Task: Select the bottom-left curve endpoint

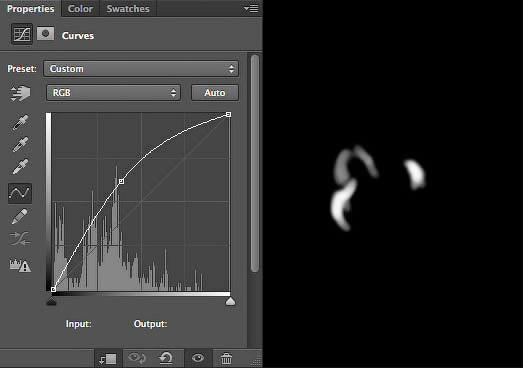Action: (53, 289)
